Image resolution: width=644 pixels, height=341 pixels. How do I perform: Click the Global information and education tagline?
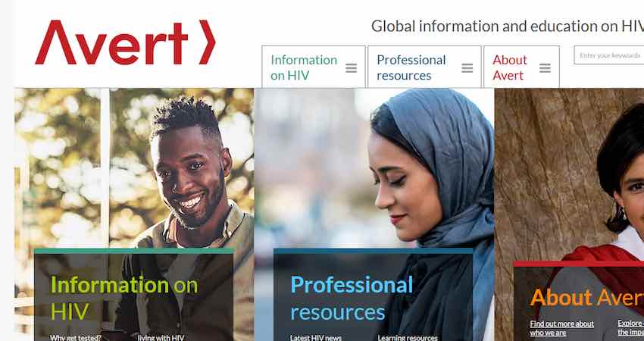pos(507,27)
